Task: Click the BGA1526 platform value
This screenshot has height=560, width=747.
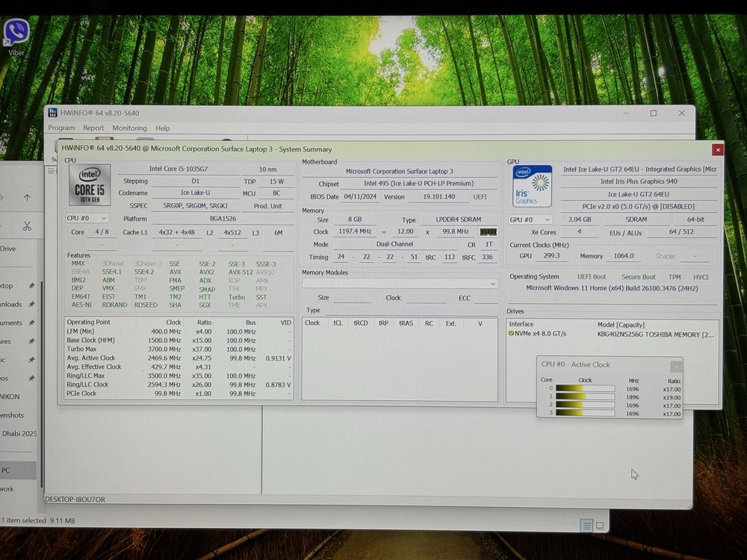Action: click(223, 219)
